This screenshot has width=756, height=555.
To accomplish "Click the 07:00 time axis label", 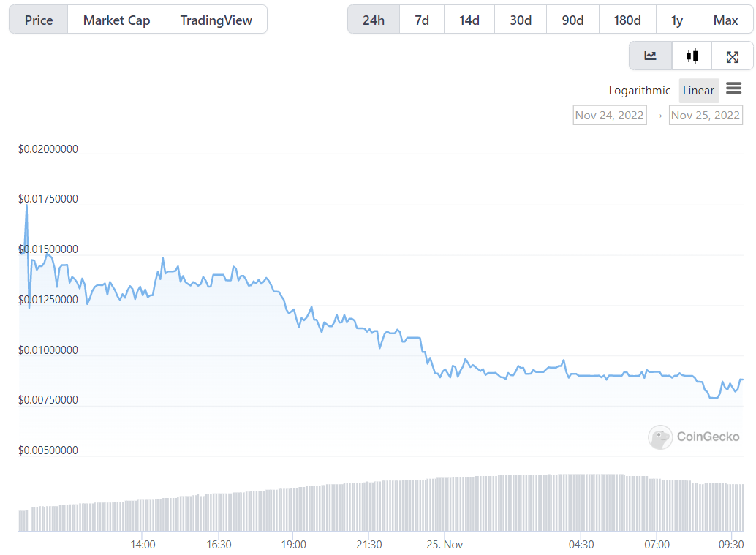I will [x=657, y=544].
